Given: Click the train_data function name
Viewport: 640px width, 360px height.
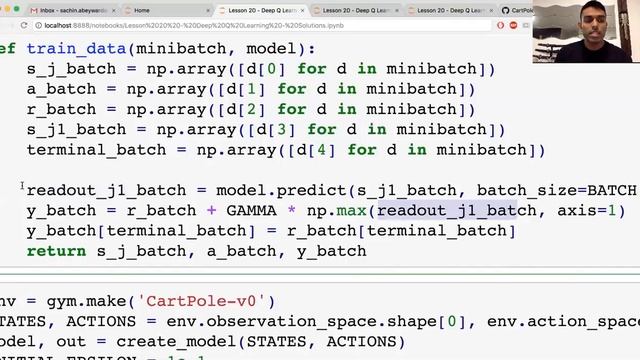Looking at the screenshot, I should 76,49.
